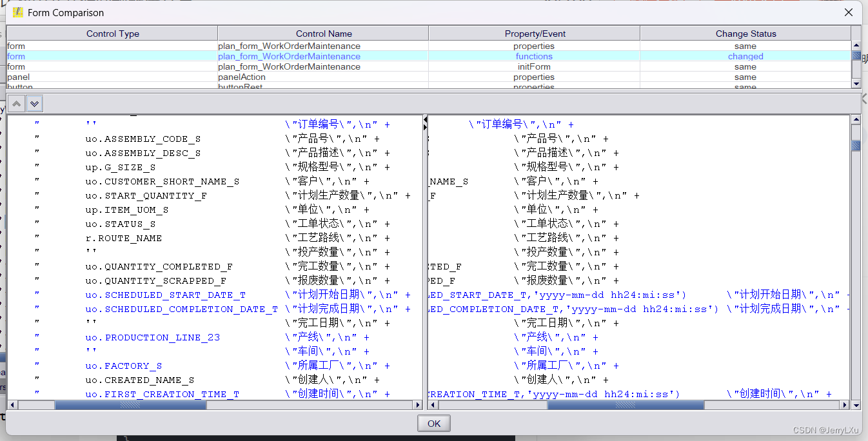Viewport: 868px width, 441px height.
Task: Click uo.START_QUANTITY_F in left pane
Action: (x=146, y=196)
